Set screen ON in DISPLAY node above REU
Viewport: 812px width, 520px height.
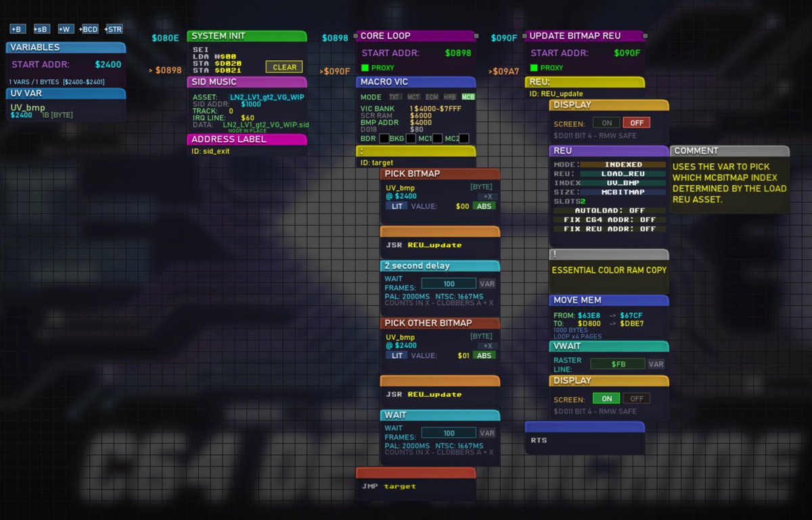pos(606,123)
